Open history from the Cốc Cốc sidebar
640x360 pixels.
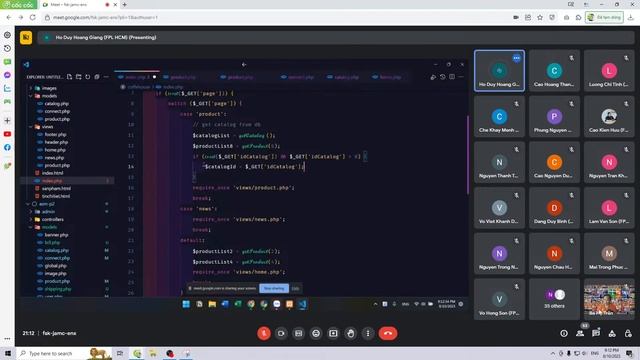pos(7,49)
